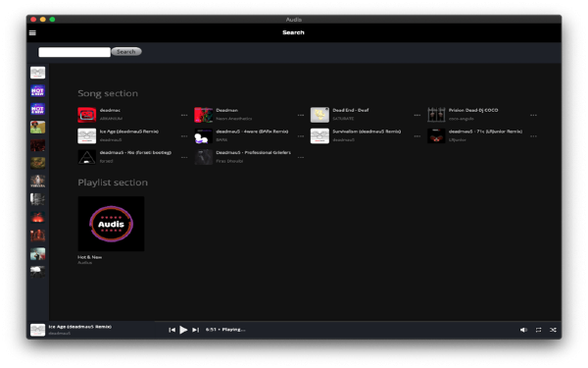Viewport: 588px width, 368px height.
Task: Select the 'Prision Dead-Dj COCO' title
Action: coord(473,110)
